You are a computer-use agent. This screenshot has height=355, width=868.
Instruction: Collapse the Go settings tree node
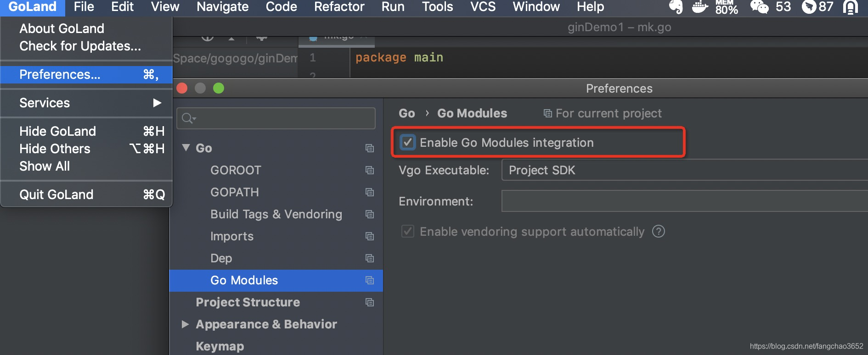pos(186,148)
